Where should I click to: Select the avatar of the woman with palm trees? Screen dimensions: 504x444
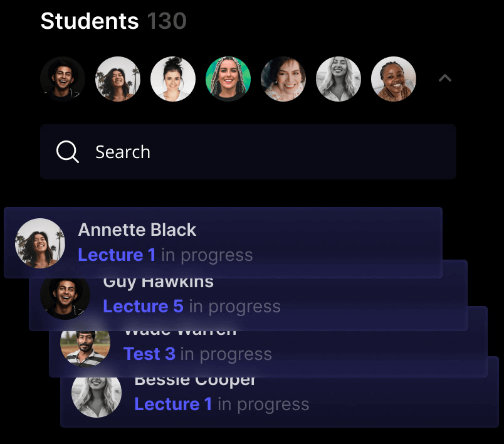pyautogui.click(x=118, y=79)
